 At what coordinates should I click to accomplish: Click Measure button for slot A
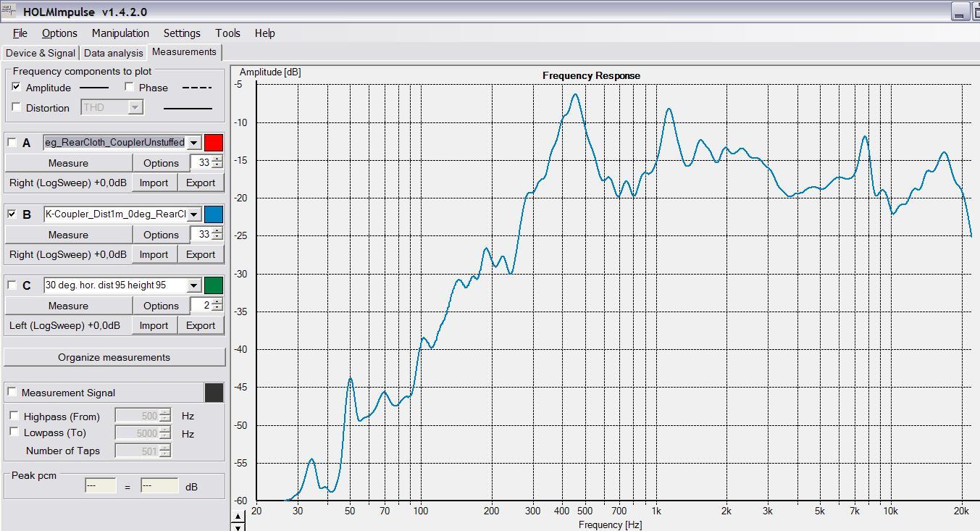click(x=68, y=163)
